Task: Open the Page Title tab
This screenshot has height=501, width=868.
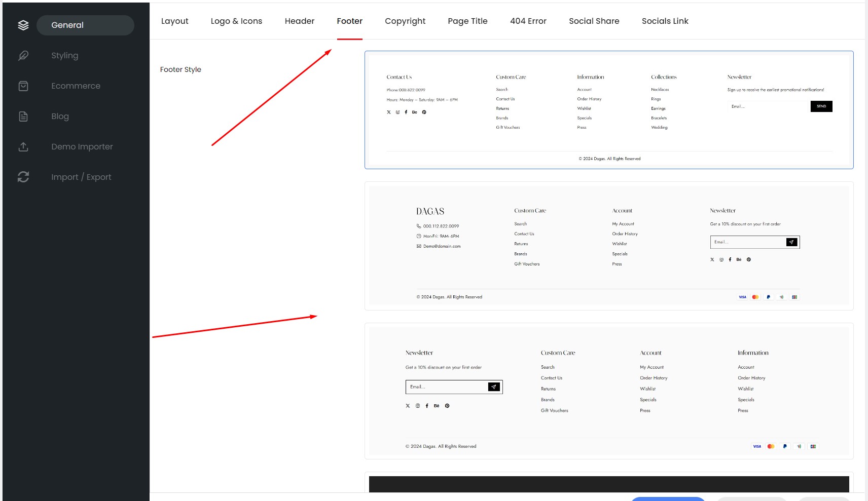Action: [x=467, y=21]
